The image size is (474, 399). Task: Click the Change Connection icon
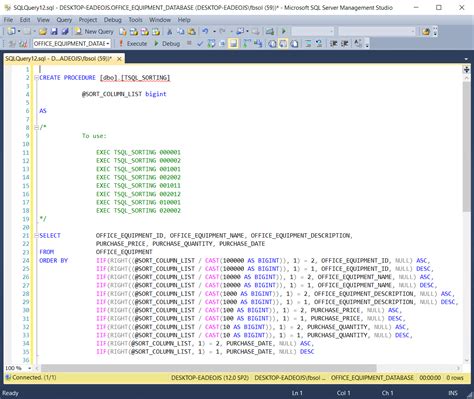(x=23, y=44)
